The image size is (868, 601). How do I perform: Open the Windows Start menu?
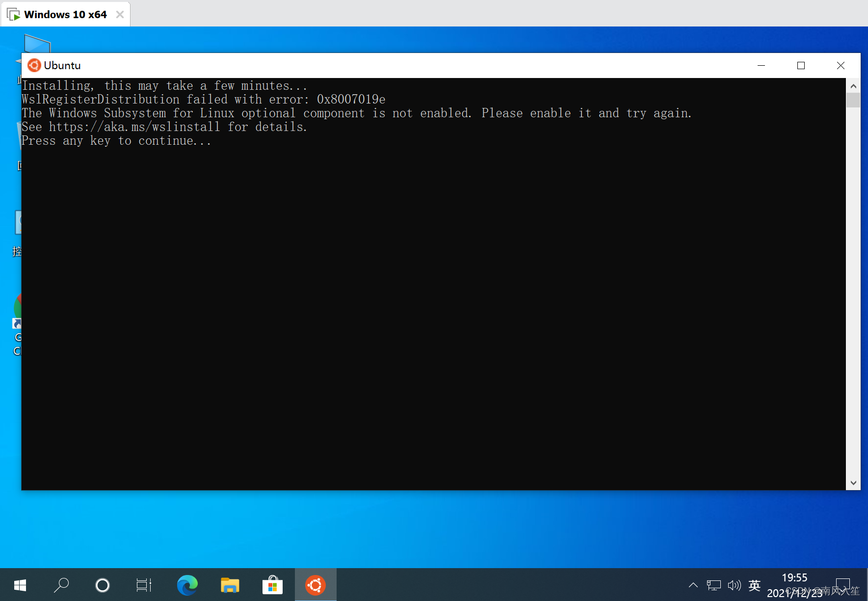(x=20, y=585)
